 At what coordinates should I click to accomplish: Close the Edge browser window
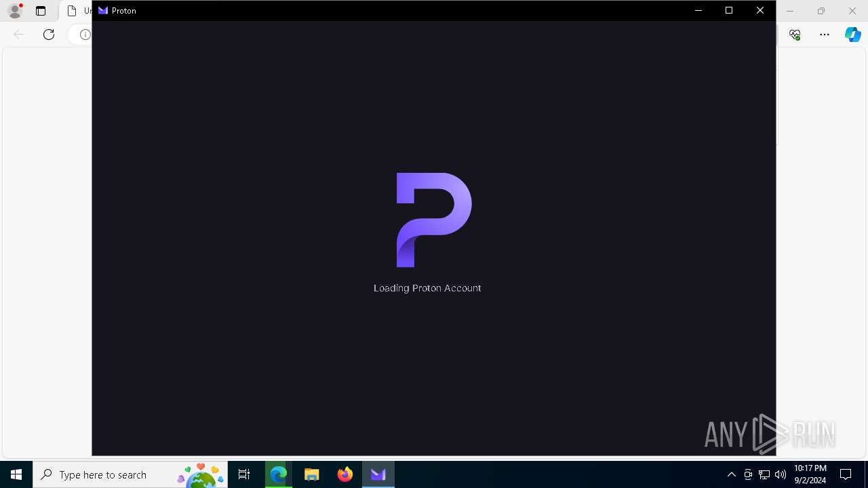click(852, 11)
